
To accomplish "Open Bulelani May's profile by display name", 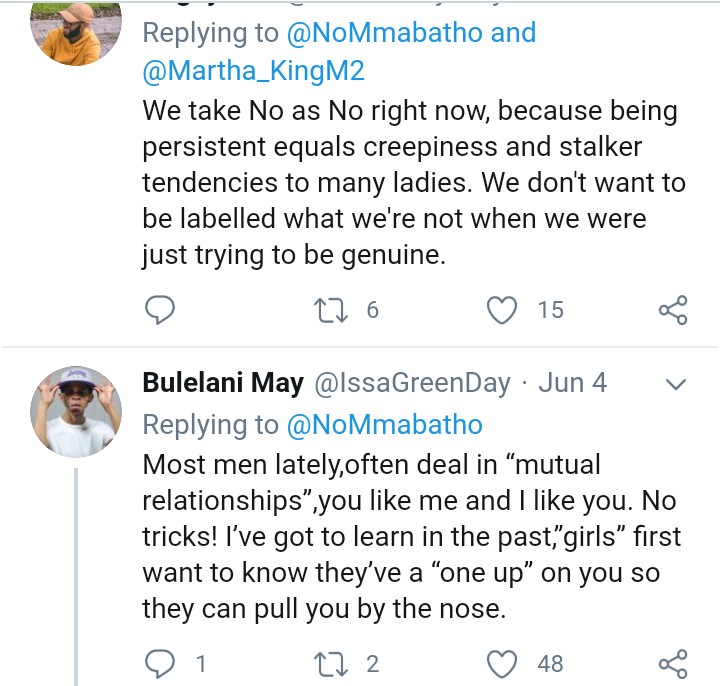I will (223, 383).
